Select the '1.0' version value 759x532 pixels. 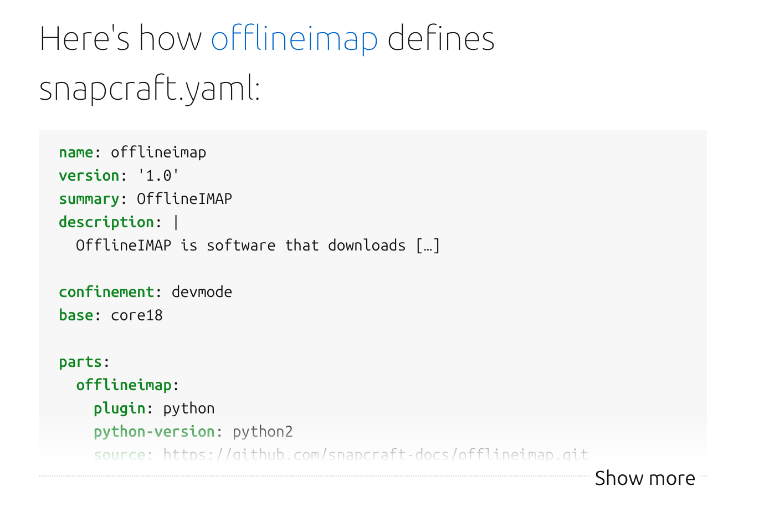point(158,176)
